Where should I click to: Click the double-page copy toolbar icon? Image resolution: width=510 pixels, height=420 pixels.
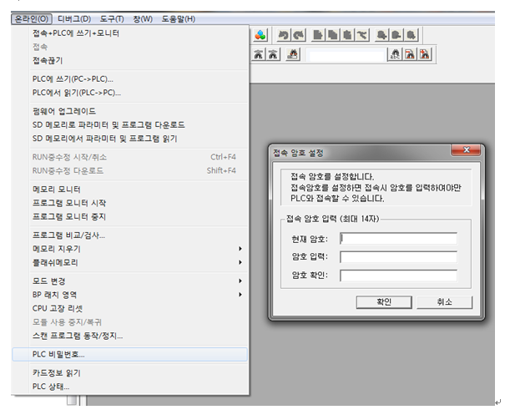click(x=332, y=35)
